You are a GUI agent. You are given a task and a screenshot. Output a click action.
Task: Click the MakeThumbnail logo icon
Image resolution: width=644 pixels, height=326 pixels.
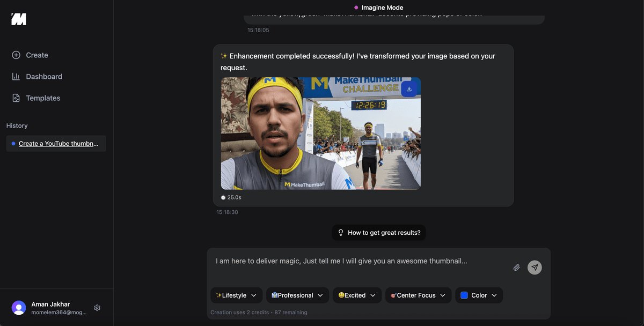coord(19,19)
